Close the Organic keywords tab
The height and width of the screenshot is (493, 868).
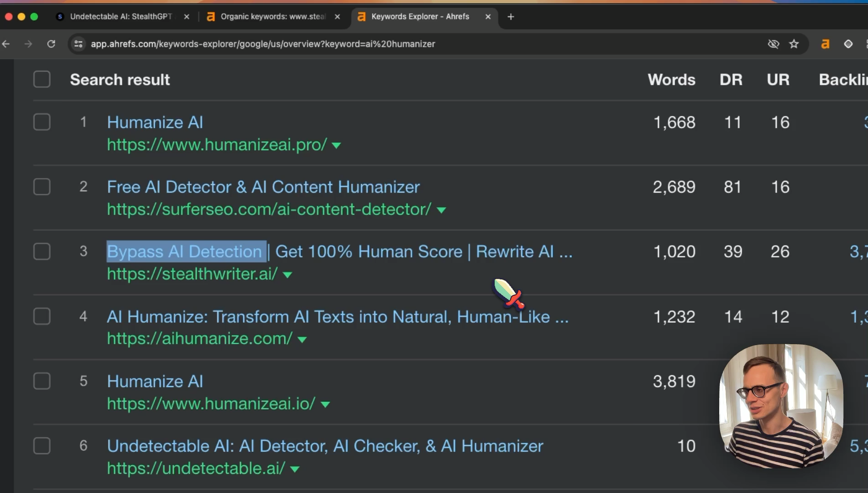pyautogui.click(x=337, y=16)
